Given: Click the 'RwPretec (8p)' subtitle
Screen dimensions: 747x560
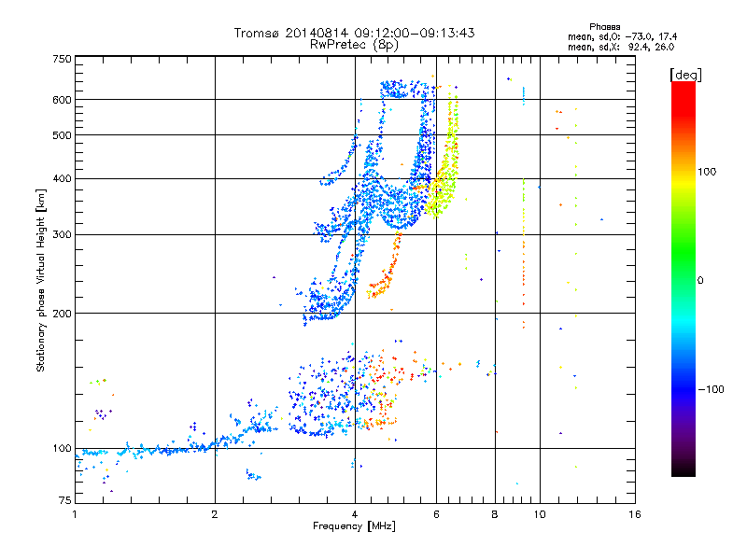Looking at the screenshot, I should (354, 45).
